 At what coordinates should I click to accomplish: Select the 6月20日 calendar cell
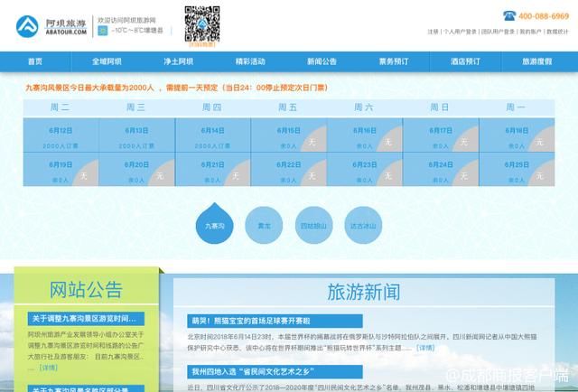pos(136,169)
